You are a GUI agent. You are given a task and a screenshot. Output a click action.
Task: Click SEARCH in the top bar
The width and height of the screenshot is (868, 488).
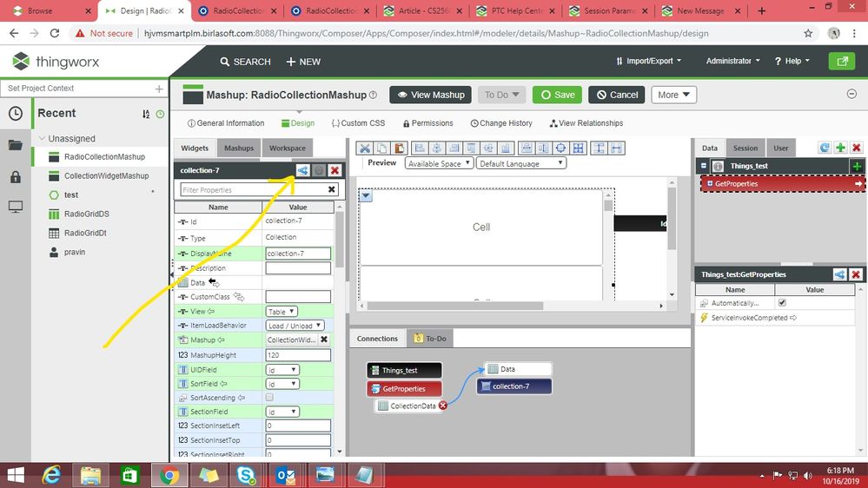(x=245, y=62)
